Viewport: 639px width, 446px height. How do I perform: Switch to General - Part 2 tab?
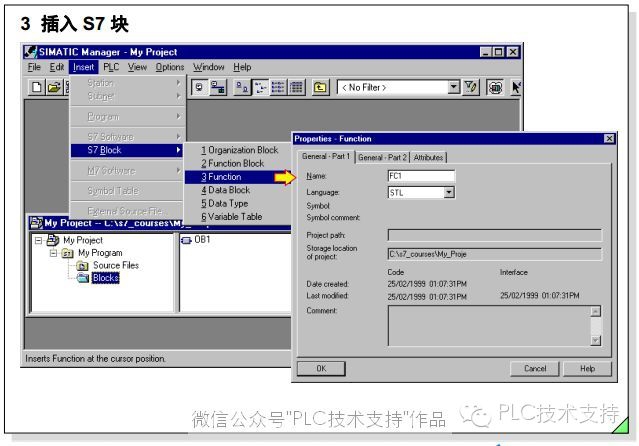pyautogui.click(x=382, y=157)
